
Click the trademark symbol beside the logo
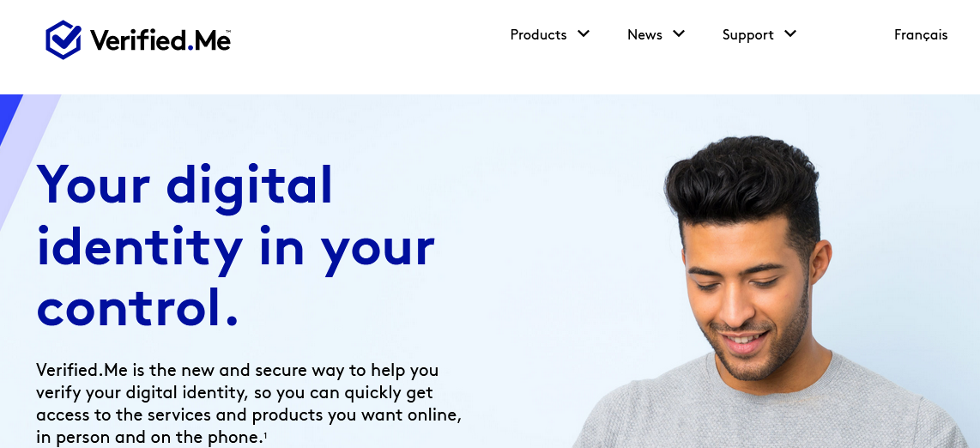[x=228, y=31]
